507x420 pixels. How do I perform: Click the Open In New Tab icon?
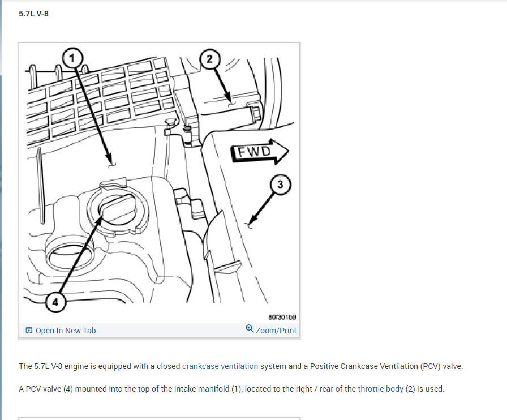(29, 331)
